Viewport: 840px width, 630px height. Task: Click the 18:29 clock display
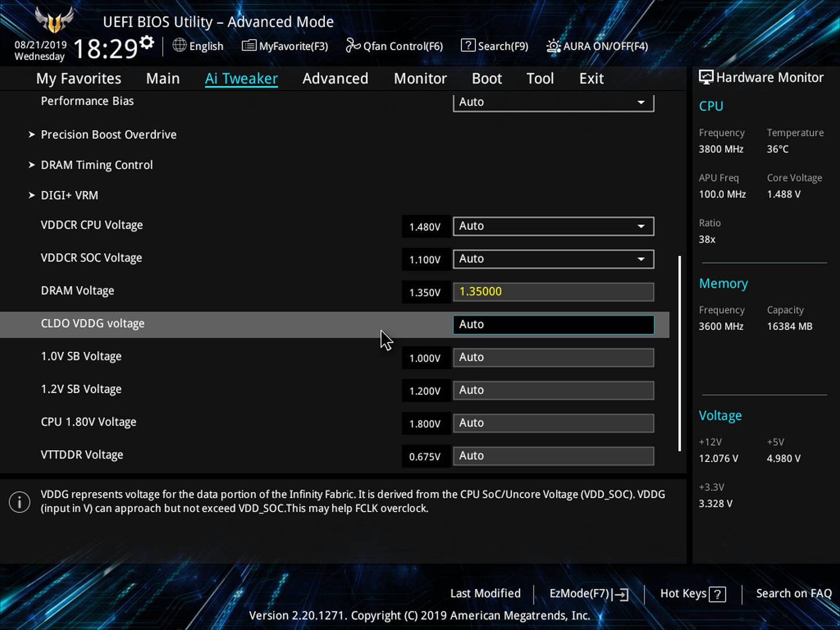click(105, 49)
